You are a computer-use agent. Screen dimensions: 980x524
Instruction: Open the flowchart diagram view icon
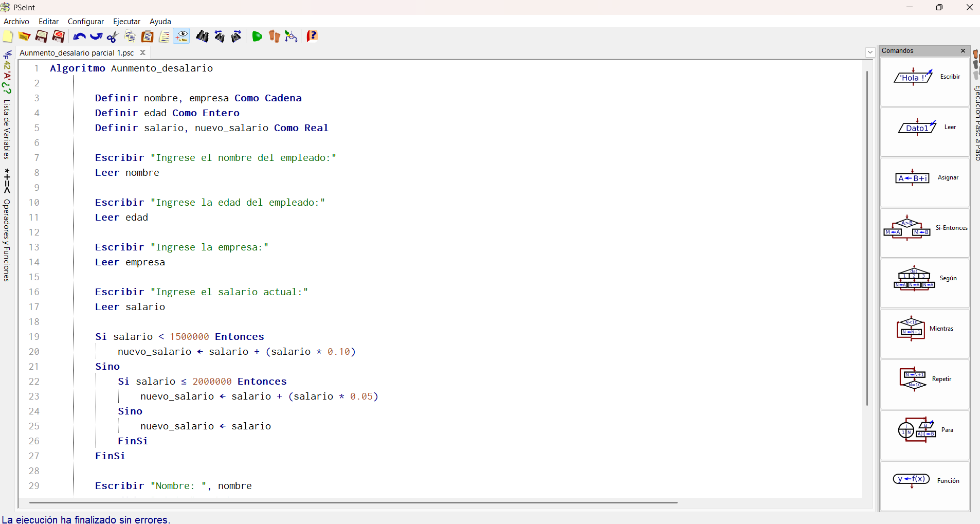(x=291, y=37)
